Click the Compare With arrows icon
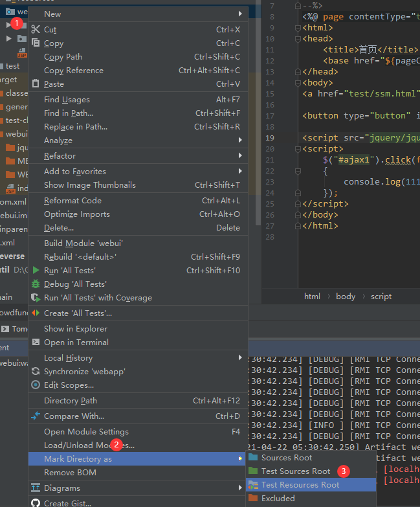420x507 pixels. [36, 416]
